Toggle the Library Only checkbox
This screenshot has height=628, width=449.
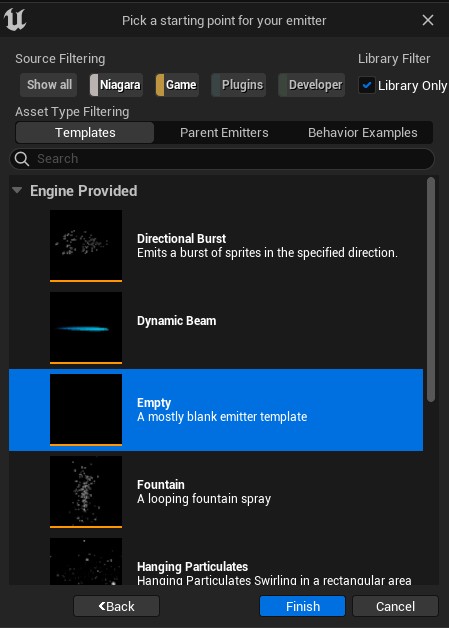(366, 85)
